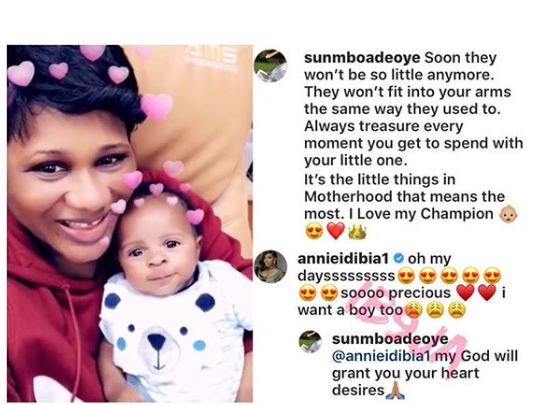Click the crown emoji in the caption
The image size is (553, 405).
pos(357,232)
